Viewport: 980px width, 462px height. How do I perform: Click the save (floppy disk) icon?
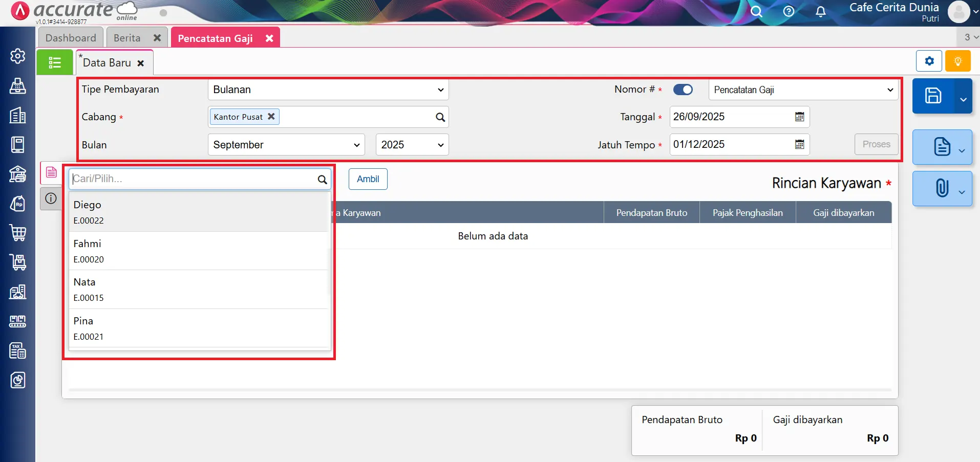point(933,96)
